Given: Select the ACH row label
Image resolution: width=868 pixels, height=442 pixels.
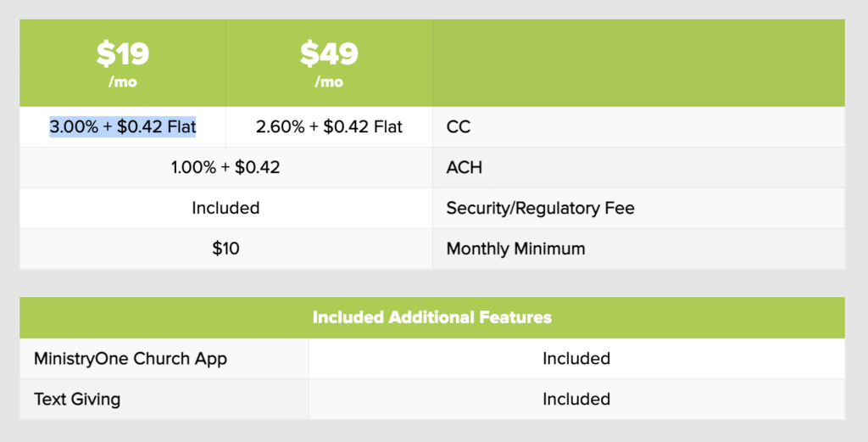Looking at the screenshot, I should [x=465, y=167].
